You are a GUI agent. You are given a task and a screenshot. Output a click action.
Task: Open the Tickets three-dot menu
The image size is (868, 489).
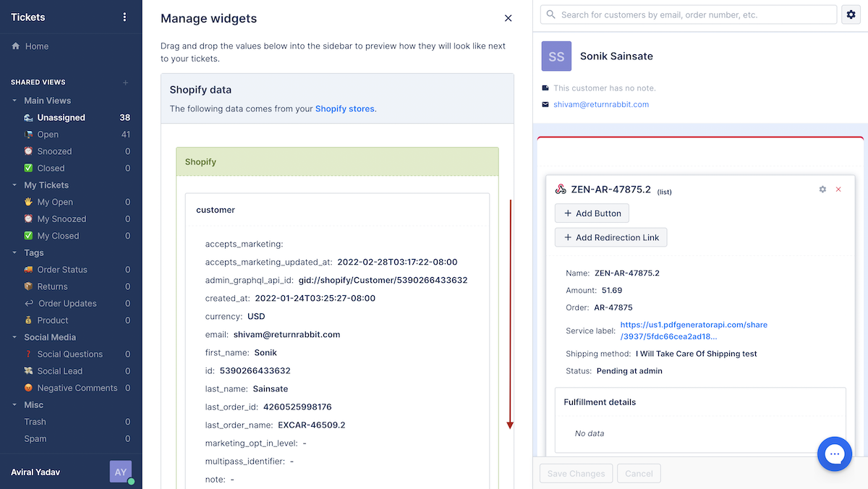tap(124, 17)
